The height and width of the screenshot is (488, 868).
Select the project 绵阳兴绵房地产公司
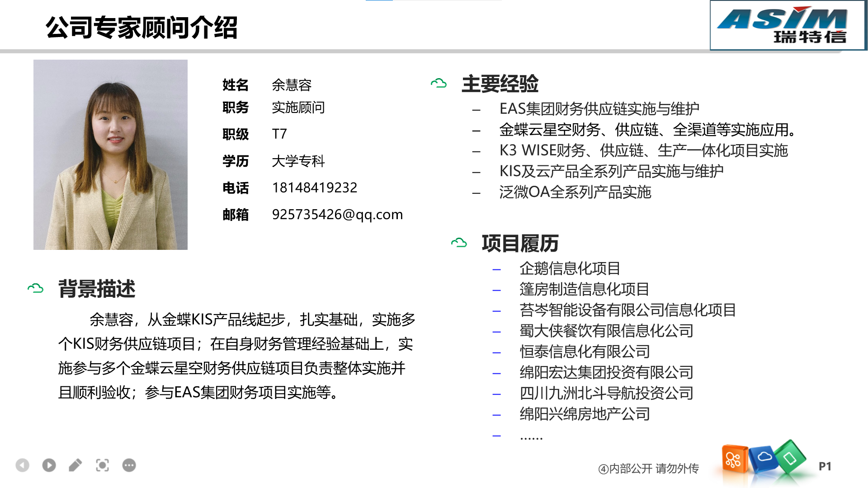[x=585, y=414]
